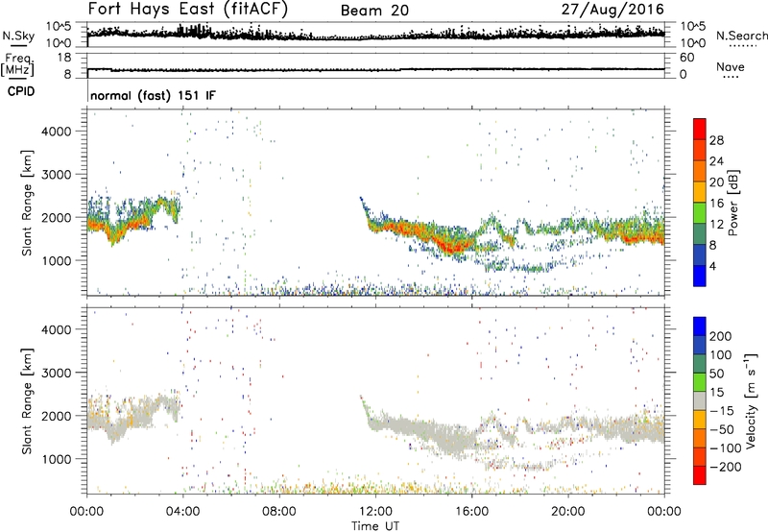
Task: Click the frequency trace line in Freq panel
Action: pos(375,70)
